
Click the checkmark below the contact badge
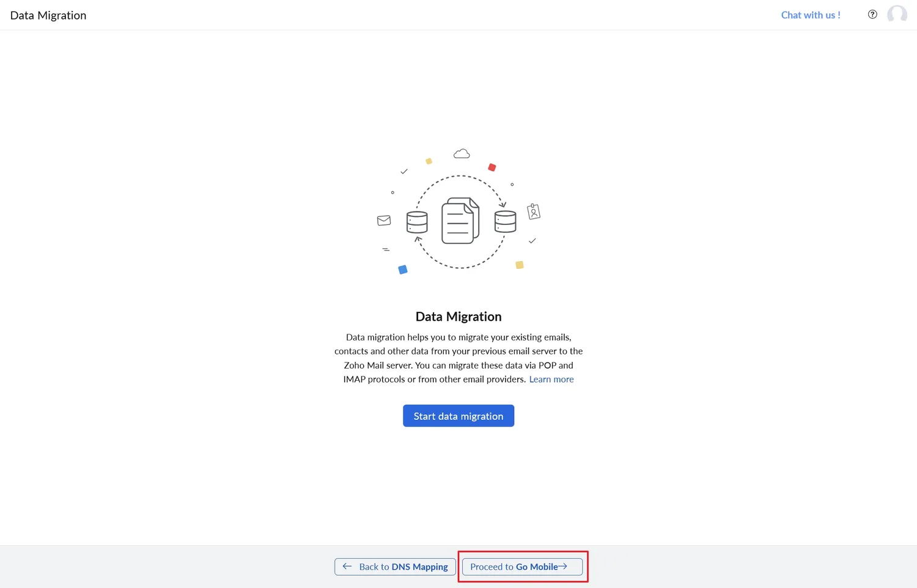click(532, 241)
